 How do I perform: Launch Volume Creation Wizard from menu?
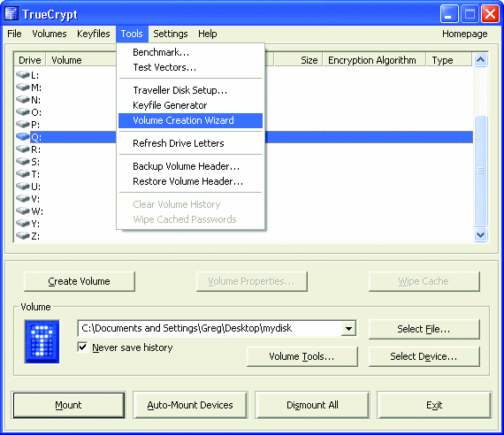190,120
